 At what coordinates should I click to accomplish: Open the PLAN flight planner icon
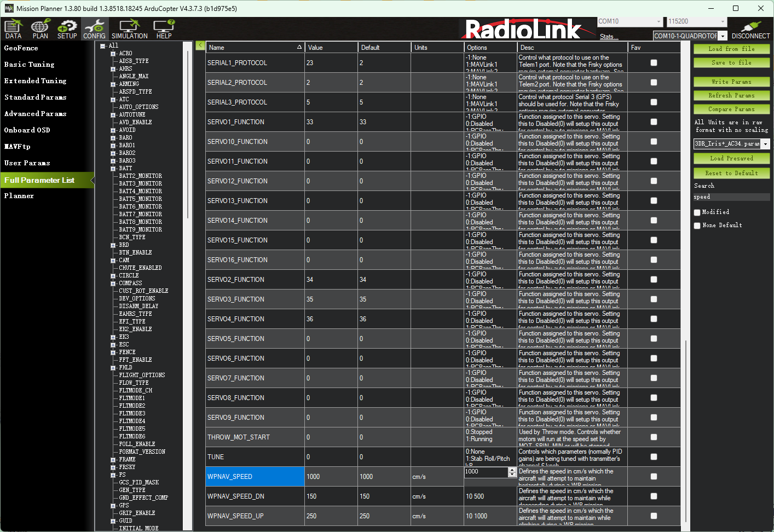(40, 29)
